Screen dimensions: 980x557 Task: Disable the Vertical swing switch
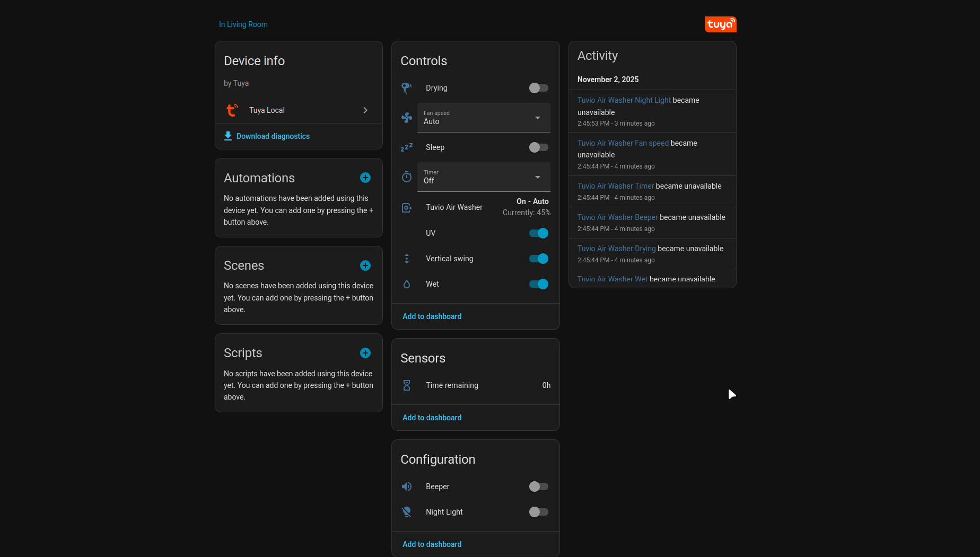click(538, 259)
